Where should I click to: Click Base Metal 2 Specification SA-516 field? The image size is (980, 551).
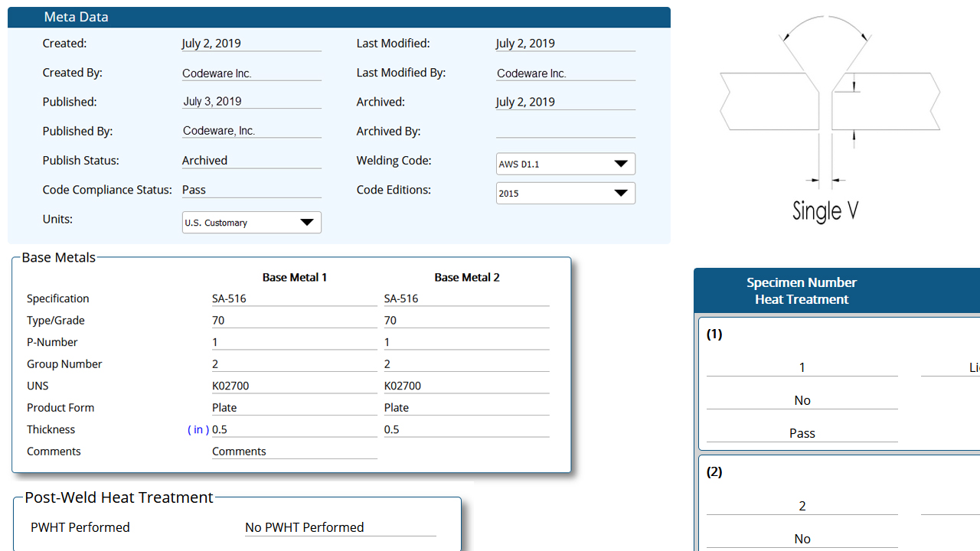[466, 298]
